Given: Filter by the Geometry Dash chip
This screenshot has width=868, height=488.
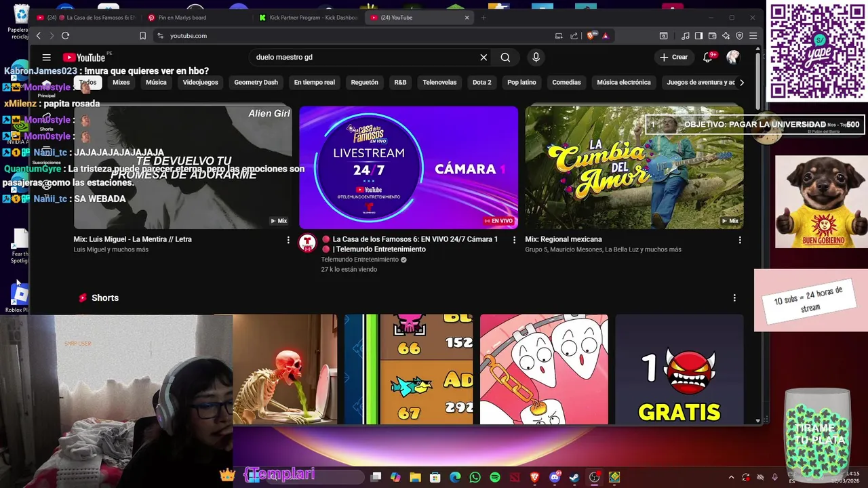Looking at the screenshot, I should [x=256, y=83].
